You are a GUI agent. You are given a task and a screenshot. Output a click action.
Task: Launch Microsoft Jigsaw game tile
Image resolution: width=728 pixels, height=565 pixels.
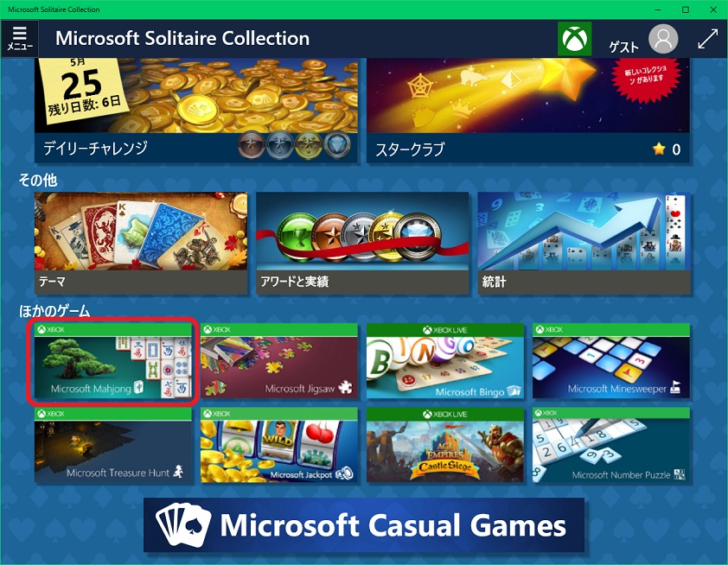(x=279, y=361)
